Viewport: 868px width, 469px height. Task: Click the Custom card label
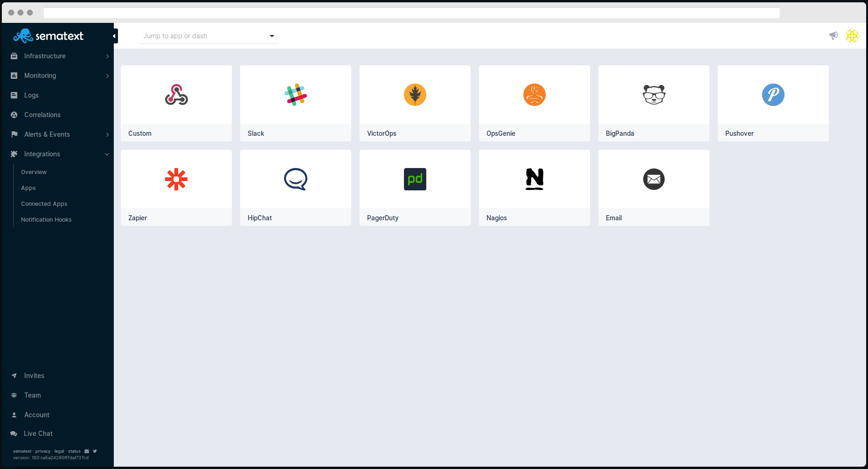140,133
